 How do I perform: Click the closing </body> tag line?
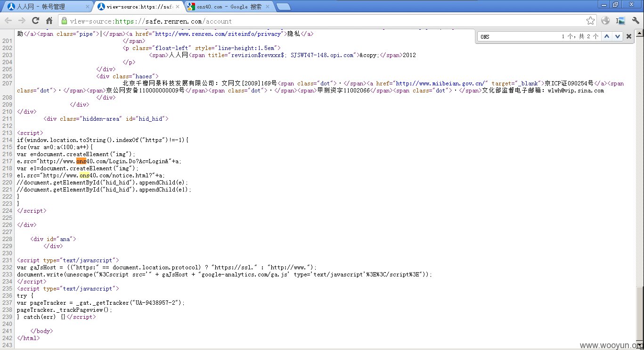(41, 331)
